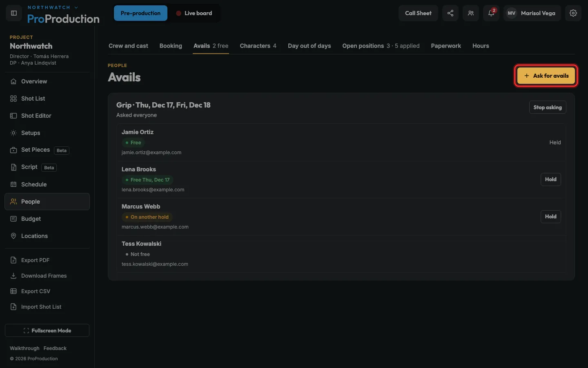Image resolution: width=588 pixels, height=368 pixels.
Task: Open Day out of days tab
Action: click(x=310, y=46)
